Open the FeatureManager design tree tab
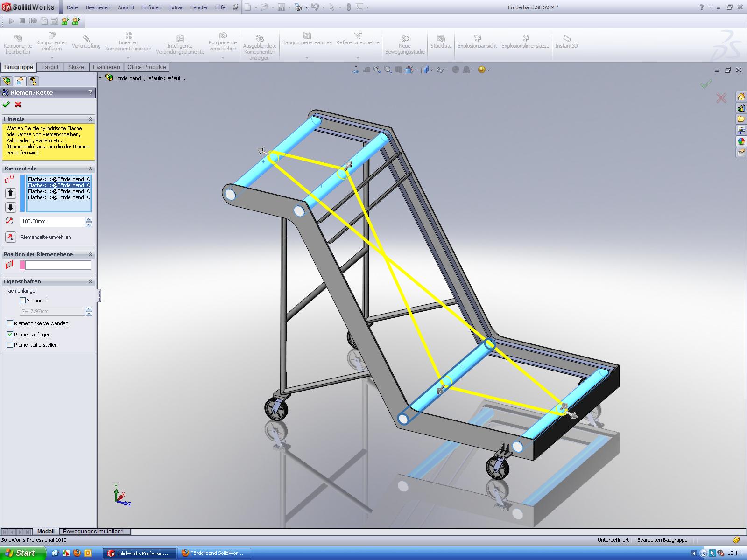 coord(7,81)
